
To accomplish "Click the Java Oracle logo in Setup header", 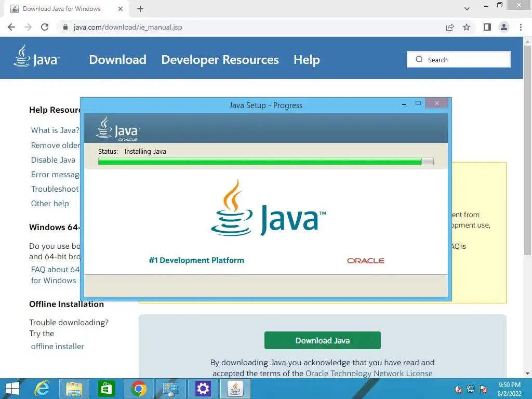I will click(118, 129).
